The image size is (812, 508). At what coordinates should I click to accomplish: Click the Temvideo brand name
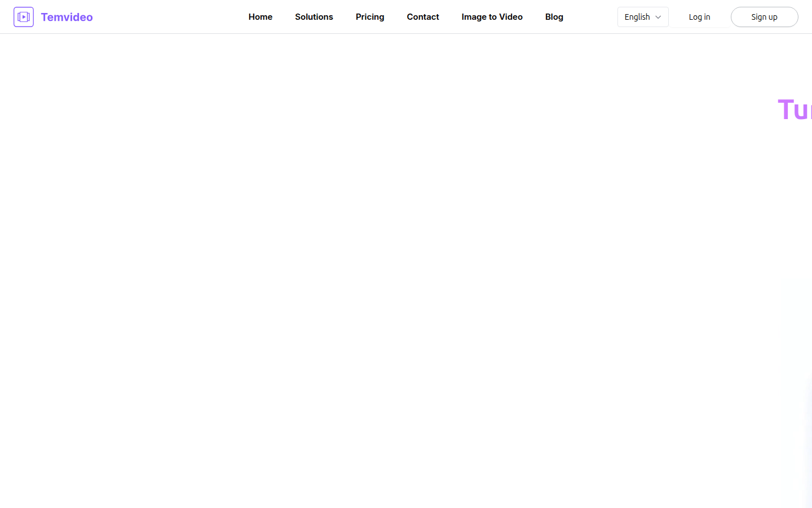(67, 17)
